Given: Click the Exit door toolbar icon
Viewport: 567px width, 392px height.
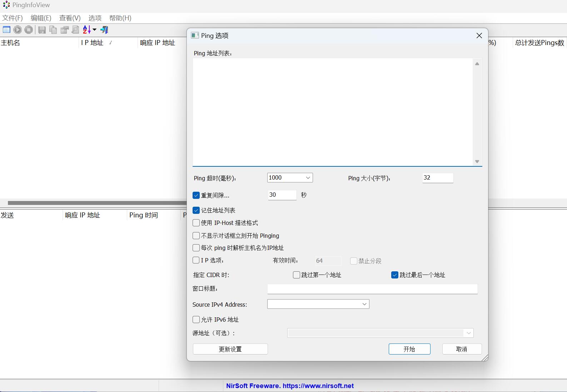Looking at the screenshot, I should point(104,30).
